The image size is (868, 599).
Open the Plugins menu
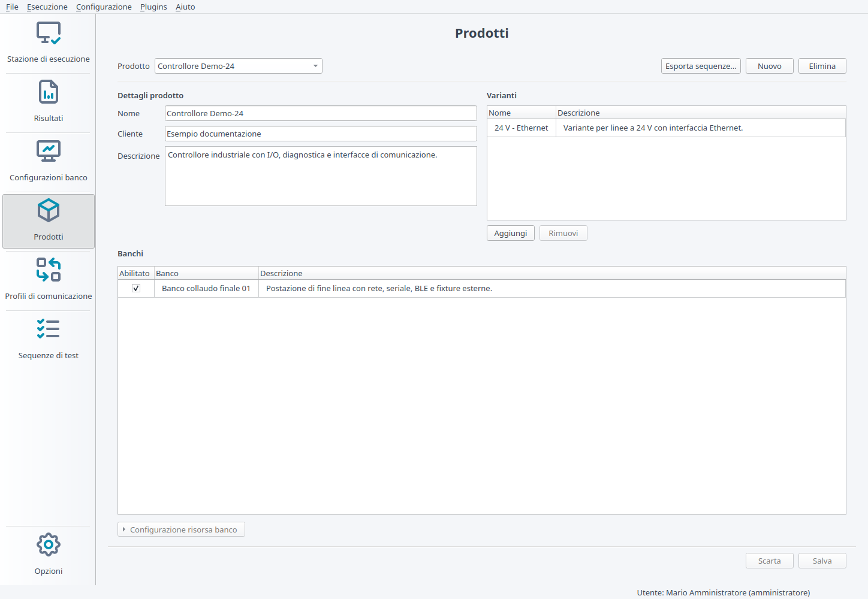coord(153,7)
